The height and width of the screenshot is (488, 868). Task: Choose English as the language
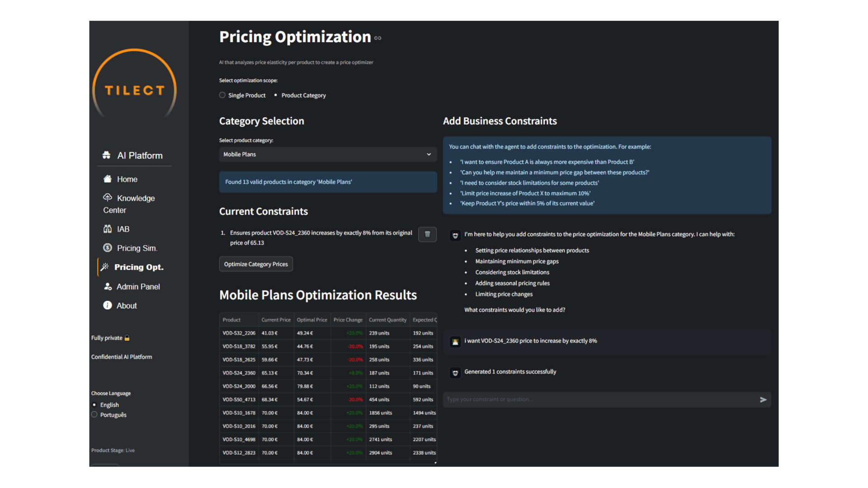[94, 405]
